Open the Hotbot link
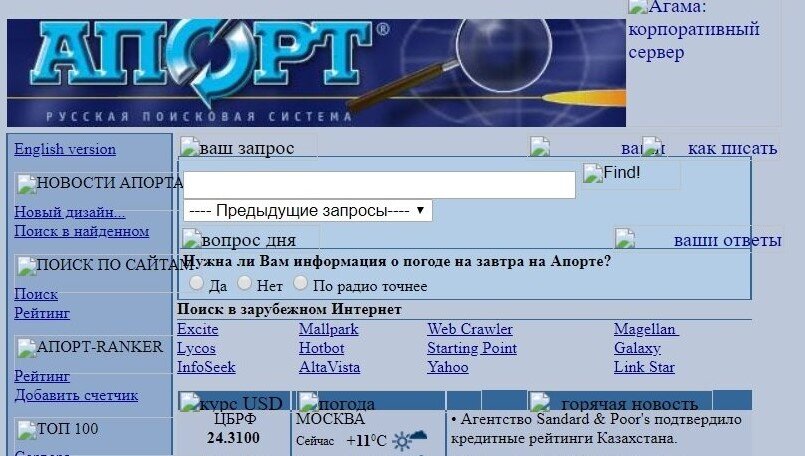 coord(321,348)
